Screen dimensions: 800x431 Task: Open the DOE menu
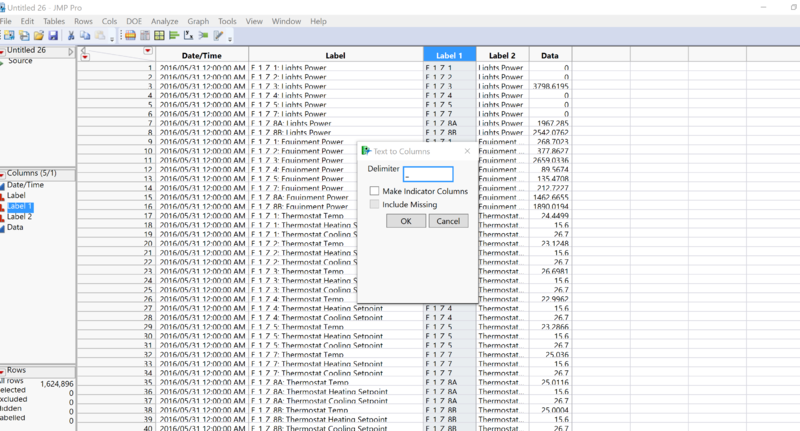[134, 21]
